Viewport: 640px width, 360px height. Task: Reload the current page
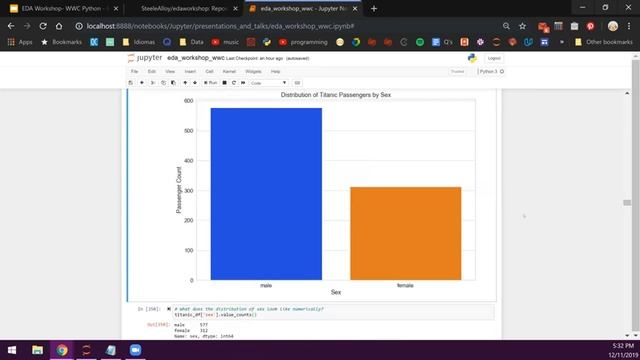(43, 26)
